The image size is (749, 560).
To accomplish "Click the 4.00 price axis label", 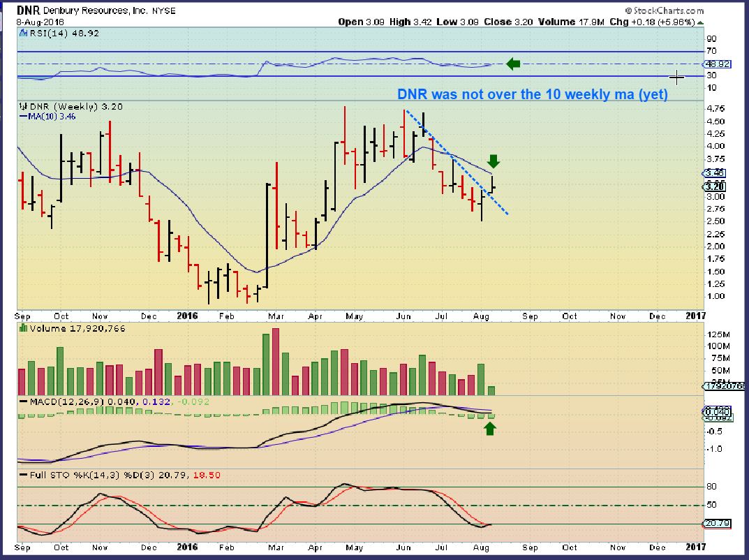I will [x=715, y=146].
